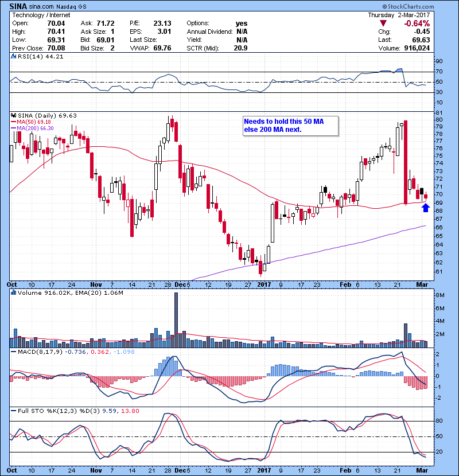Click the RSI indicator panel icon
Viewport: 459px width, 476px height.
click(13, 56)
